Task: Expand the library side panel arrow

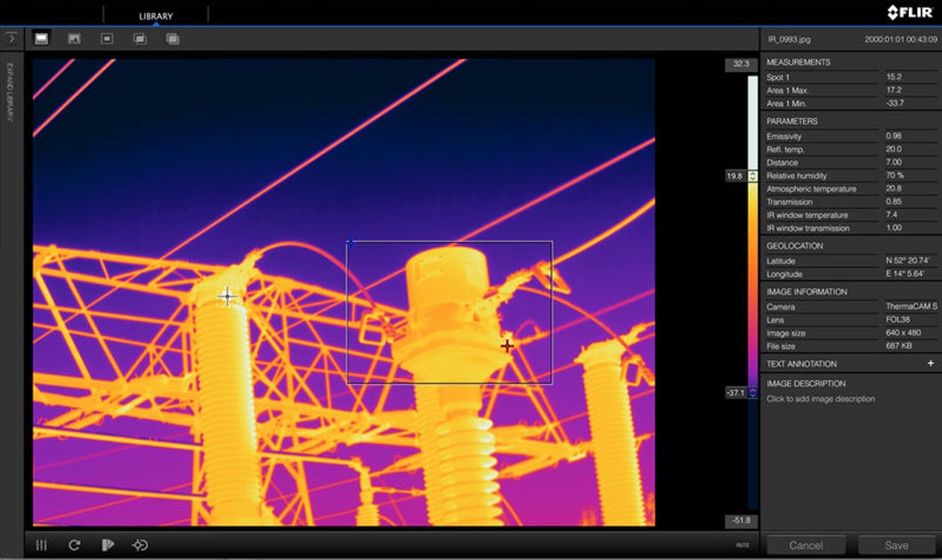Action: [x=11, y=38]
